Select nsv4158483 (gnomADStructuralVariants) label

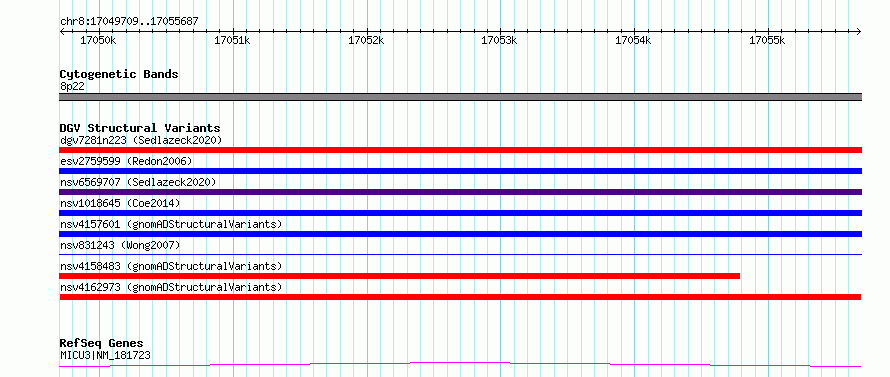tap(171, 266)
